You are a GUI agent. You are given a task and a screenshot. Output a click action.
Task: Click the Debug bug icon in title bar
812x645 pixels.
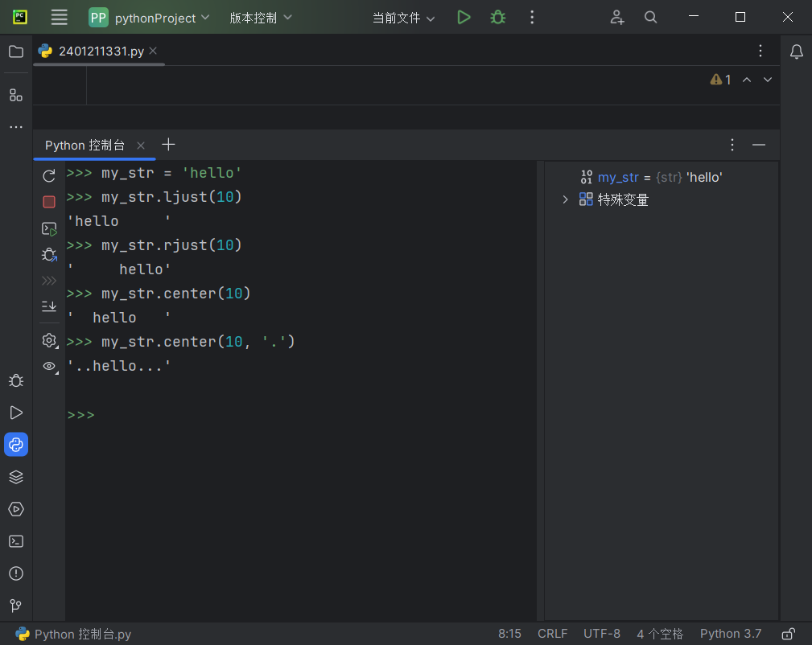pos(497,18)
